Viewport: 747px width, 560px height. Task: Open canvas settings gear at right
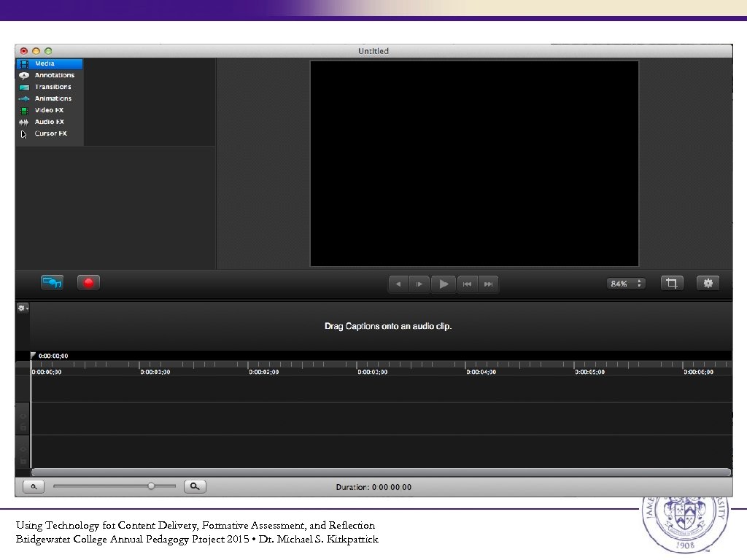pos(708,284)
